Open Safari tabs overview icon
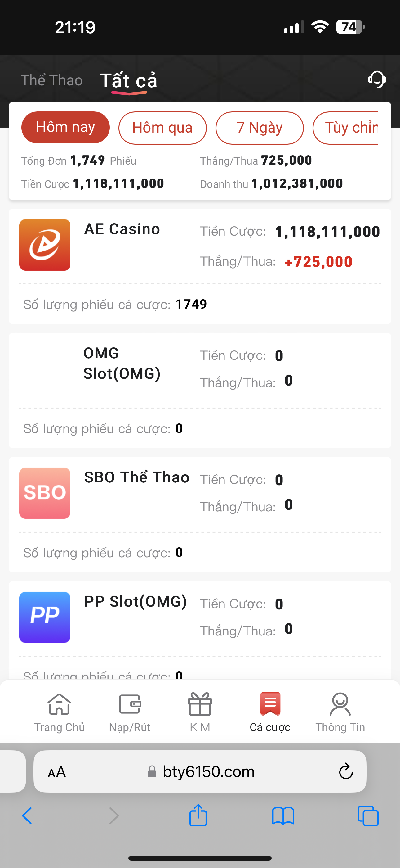The image size is (400, 868). (368, 816)
